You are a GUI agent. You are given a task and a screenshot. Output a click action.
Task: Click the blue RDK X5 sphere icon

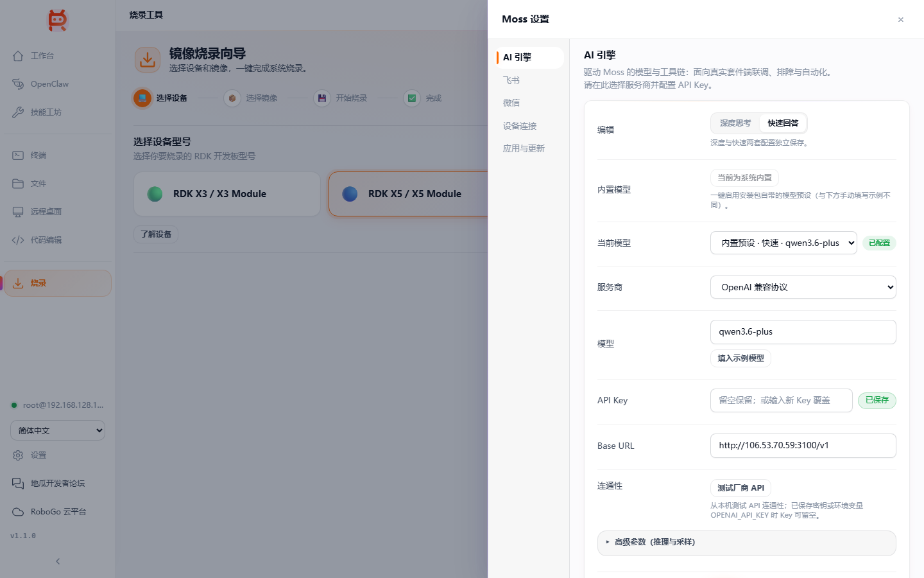(x=350, y=194)
